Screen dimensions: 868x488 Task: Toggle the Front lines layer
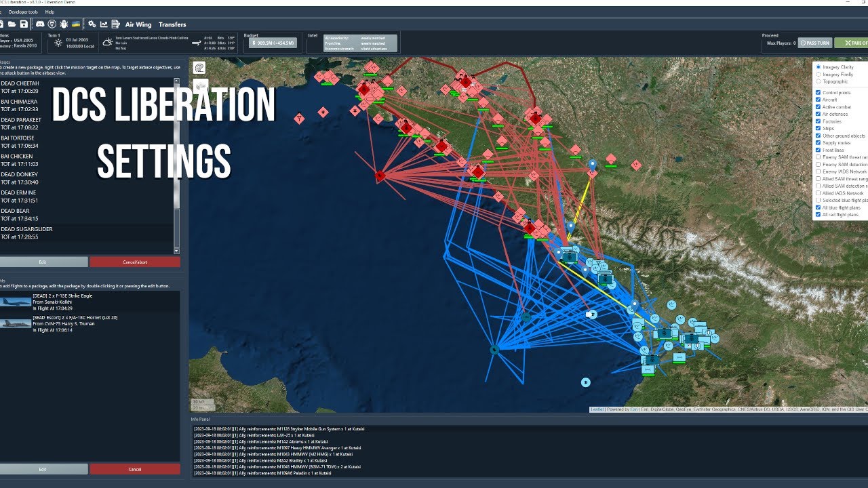click(818, 150)
